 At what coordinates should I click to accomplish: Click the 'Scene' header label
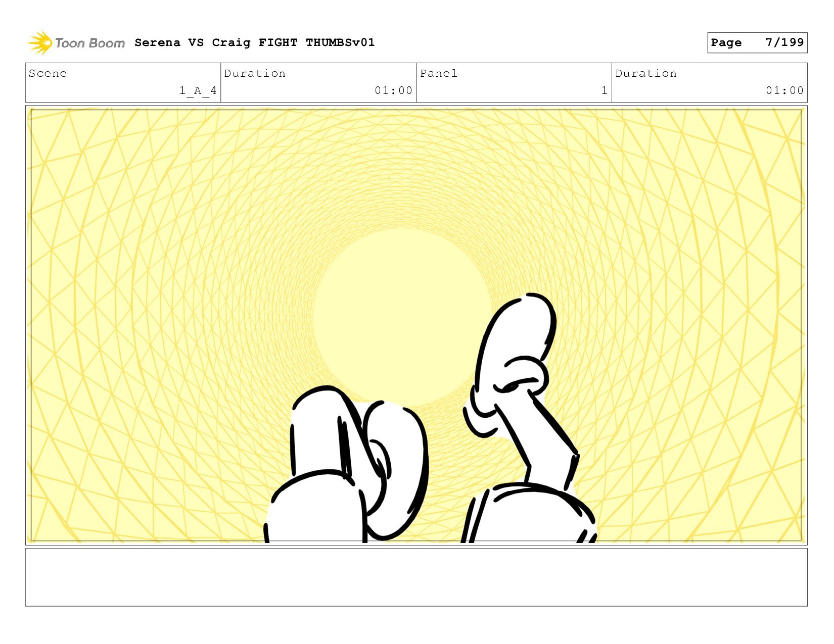pos(48,73)
